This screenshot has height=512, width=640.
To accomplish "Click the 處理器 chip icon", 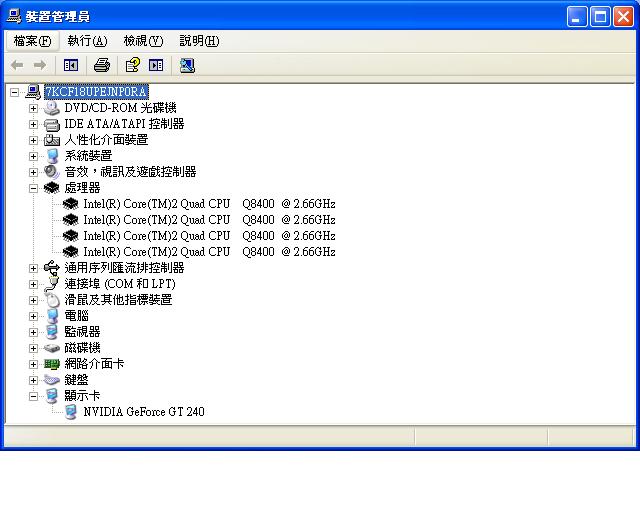I will 52,188.
